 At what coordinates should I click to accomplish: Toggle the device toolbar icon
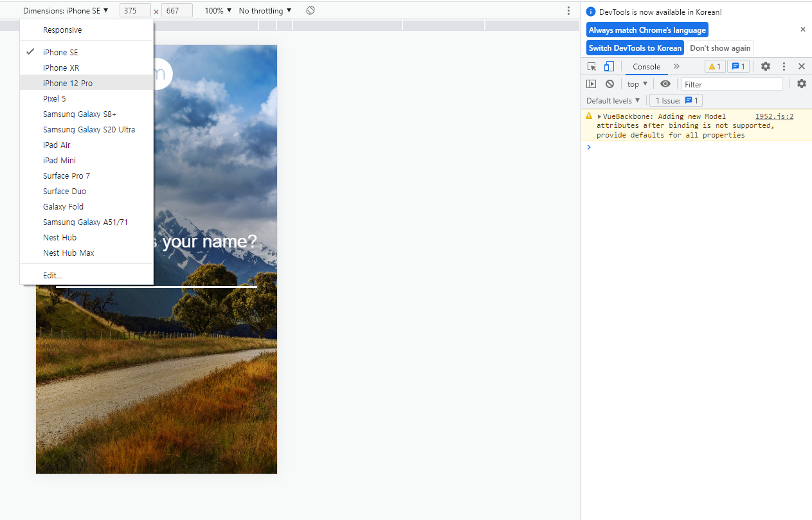click(x=609, y=66)
